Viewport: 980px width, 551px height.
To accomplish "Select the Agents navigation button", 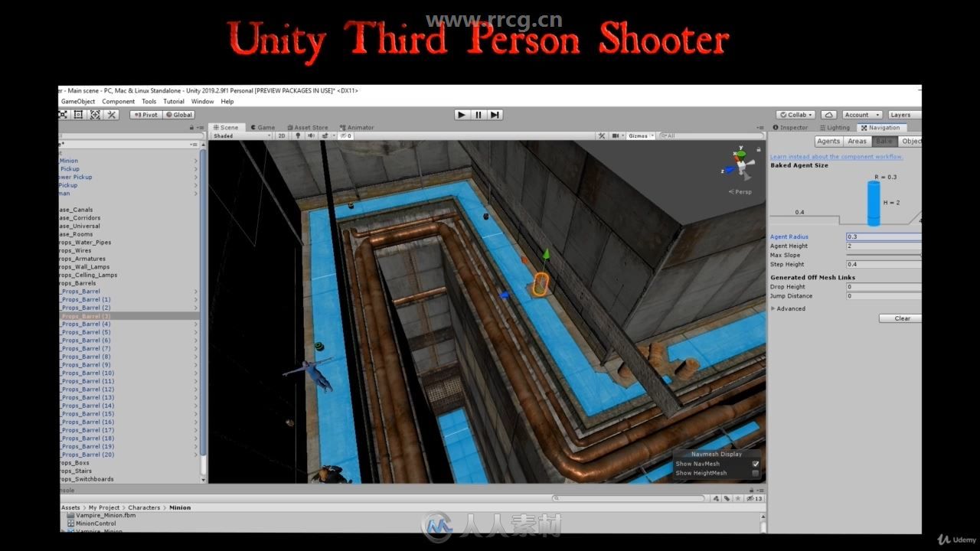I will pos(828,141).
